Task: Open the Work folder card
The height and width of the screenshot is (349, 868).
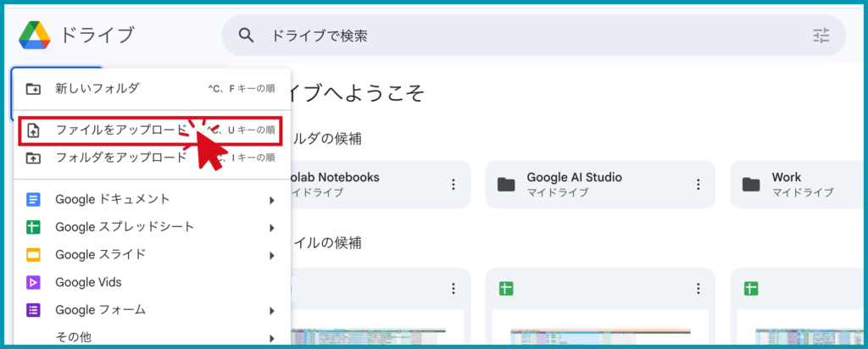Action: [798, 184]
